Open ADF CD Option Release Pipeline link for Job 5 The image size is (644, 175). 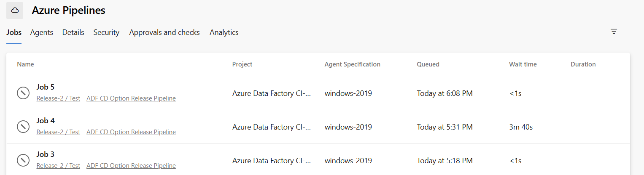pyautogui.click(x=131, y=98)
